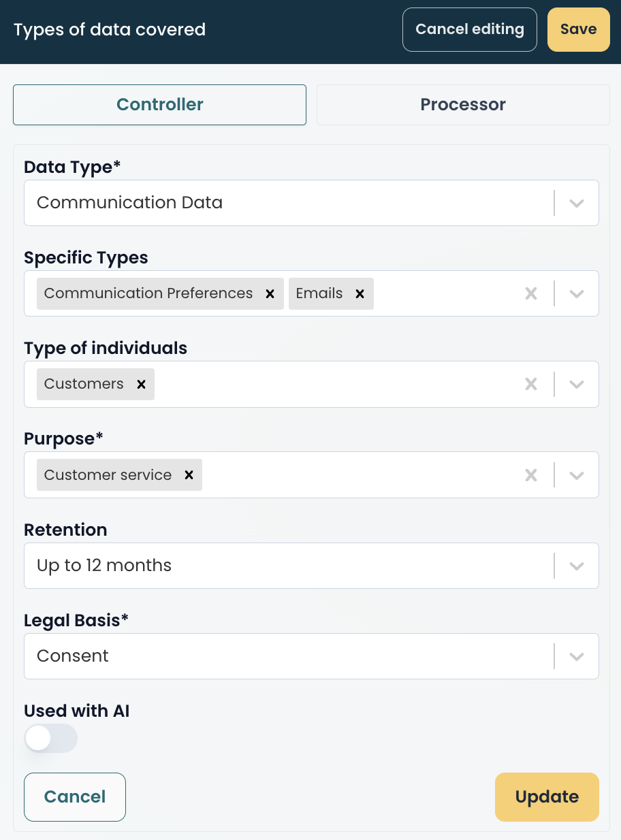621x840 pixels.
Task: Open the Retention dropdown
Action: [576, 565]
